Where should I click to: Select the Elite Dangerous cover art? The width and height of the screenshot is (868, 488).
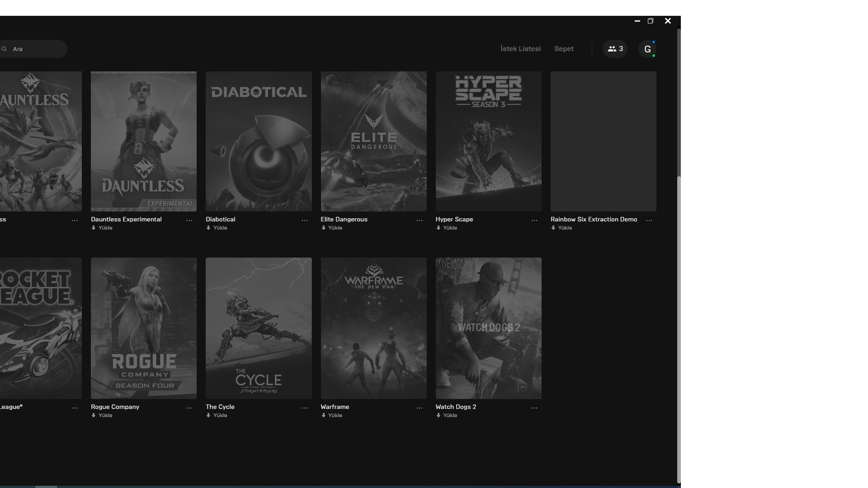coord(374,141)
